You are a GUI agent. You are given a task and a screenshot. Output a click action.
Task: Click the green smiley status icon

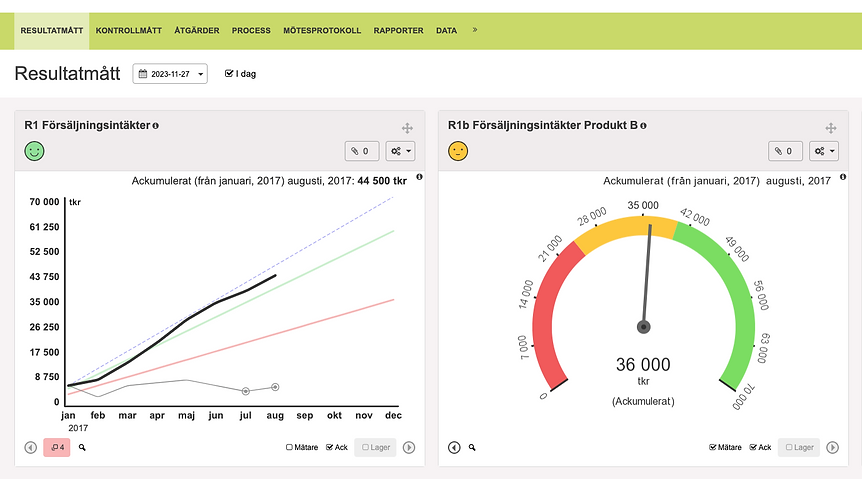coord(35,151)
